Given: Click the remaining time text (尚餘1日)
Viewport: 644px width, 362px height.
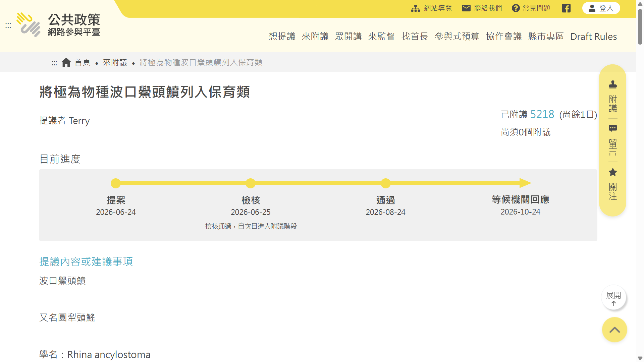Looking at the screenshot, I should (578, 115).
